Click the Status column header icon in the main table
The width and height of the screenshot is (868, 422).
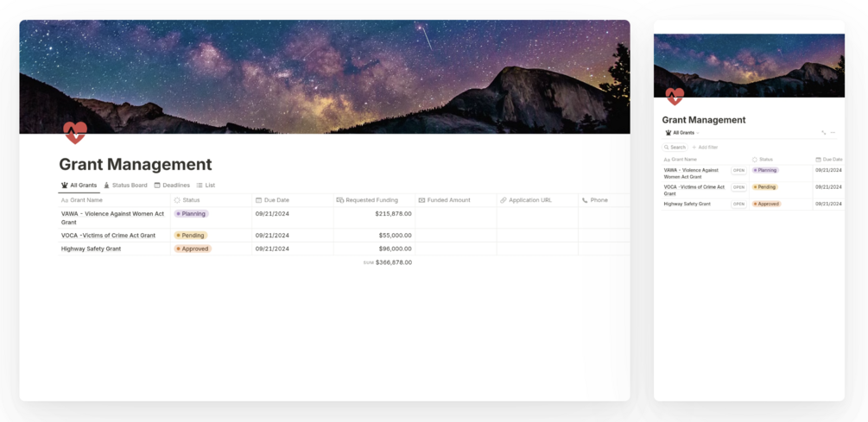[x=177, y=200]
